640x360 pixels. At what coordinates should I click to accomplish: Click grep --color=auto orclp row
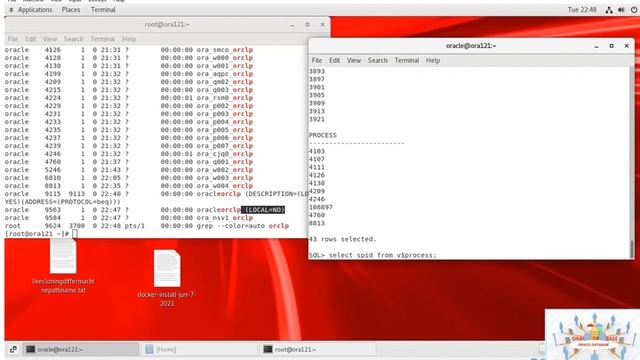[147, 226]
